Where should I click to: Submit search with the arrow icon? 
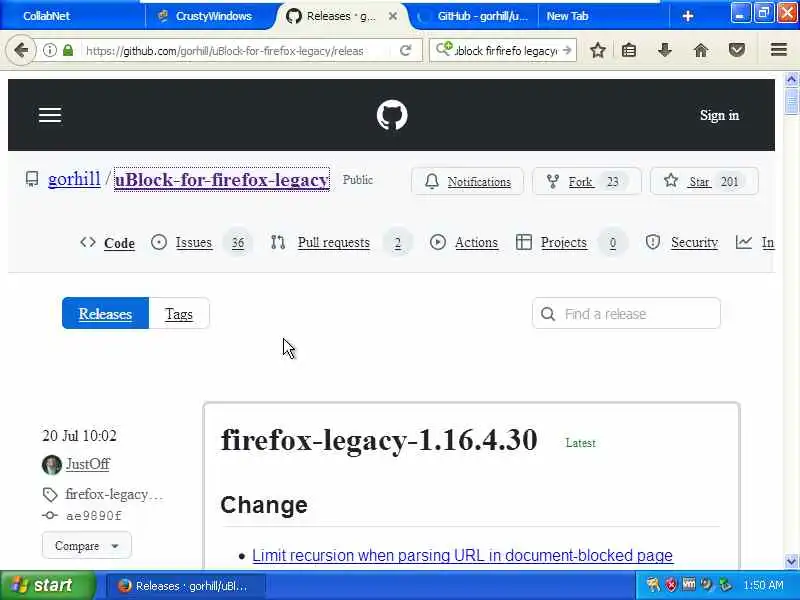(567, 50)
